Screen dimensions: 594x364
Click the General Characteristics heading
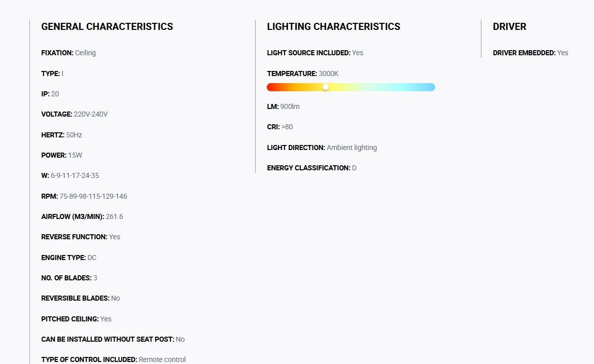(x=107, y=26)
